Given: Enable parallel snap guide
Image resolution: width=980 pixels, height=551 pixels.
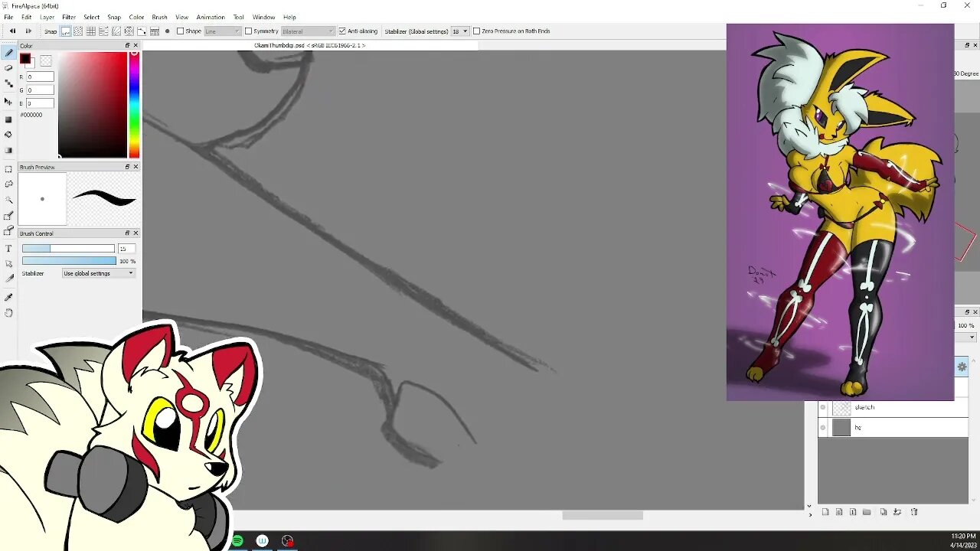Looking at the screenshot, I should (x=78, y=31).
